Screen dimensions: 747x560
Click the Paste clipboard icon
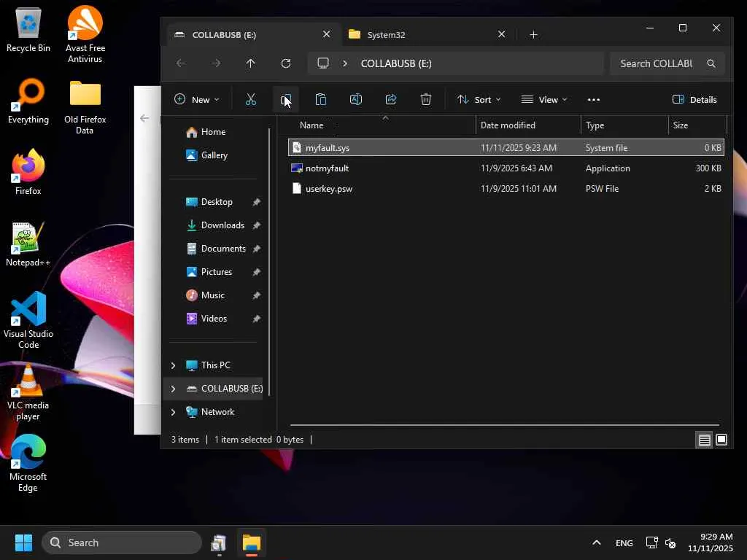tap(320, 100)
